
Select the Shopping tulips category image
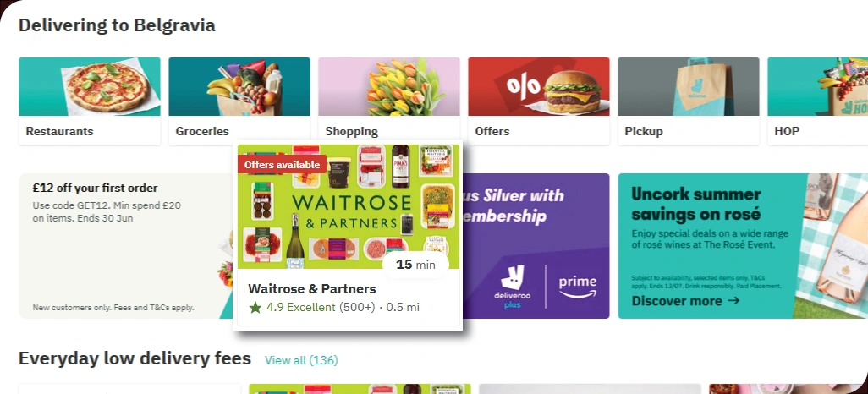click(389, 86)
